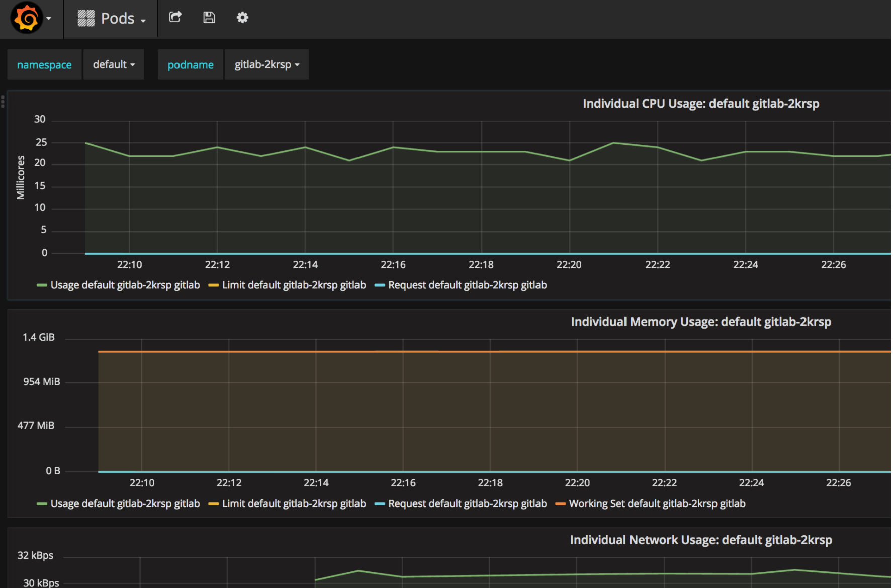
Task: Open the Individual Network Usage panel title menu
Action: coord(701,540)
